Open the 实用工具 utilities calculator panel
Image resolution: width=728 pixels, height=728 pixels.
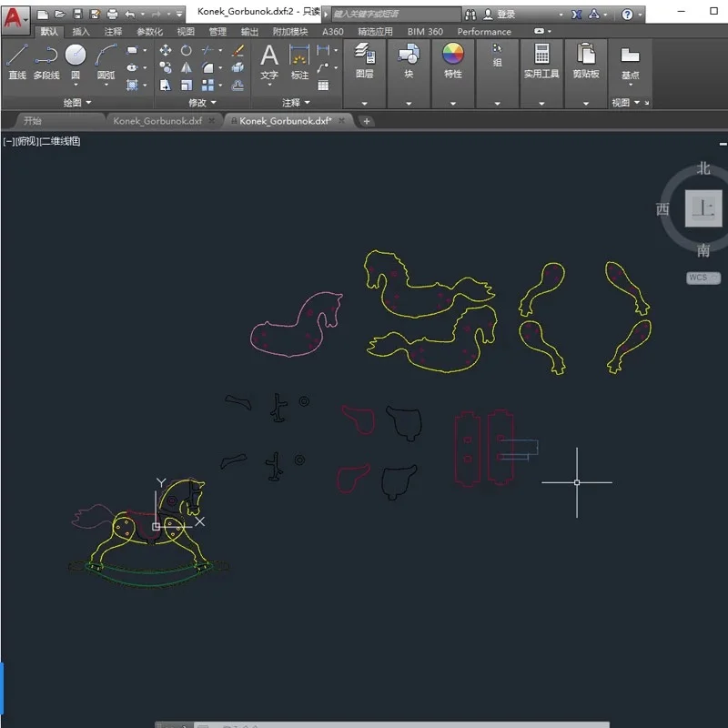(x=541, y=60)
